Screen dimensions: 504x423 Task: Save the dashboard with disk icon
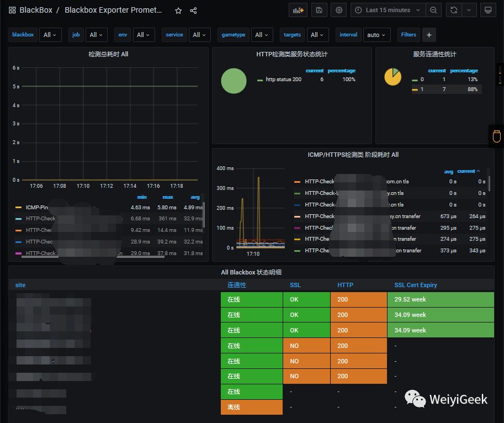pyautogui.click(x=319, y=10)
